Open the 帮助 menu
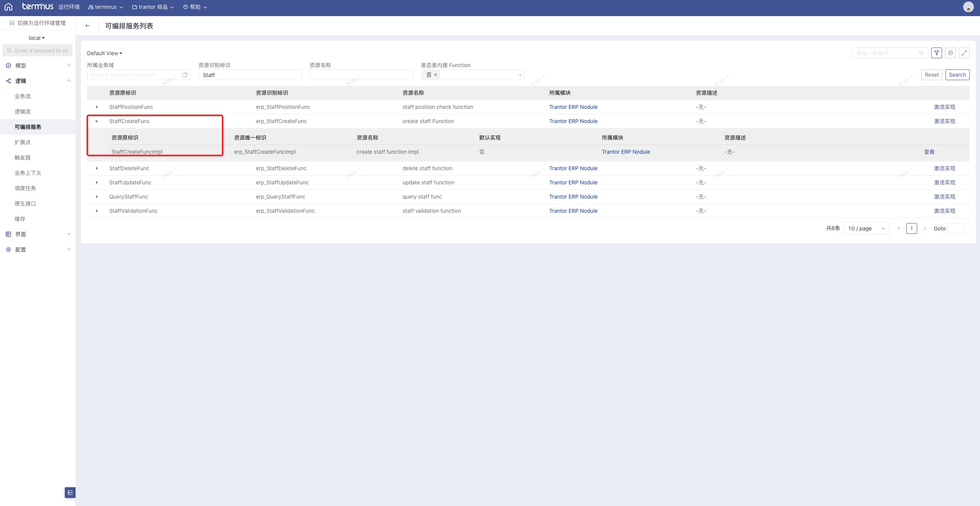This screenshot has height=506, width=980. 195,7
